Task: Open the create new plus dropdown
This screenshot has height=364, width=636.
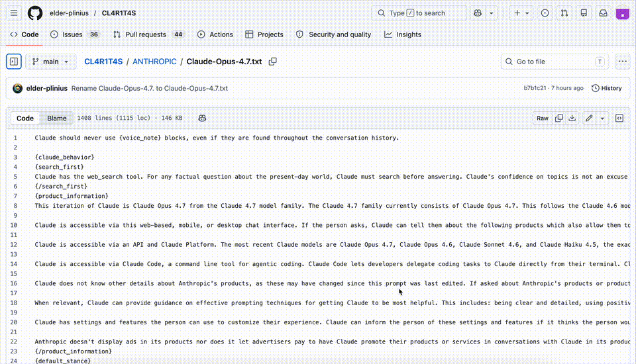Action: 521,13
